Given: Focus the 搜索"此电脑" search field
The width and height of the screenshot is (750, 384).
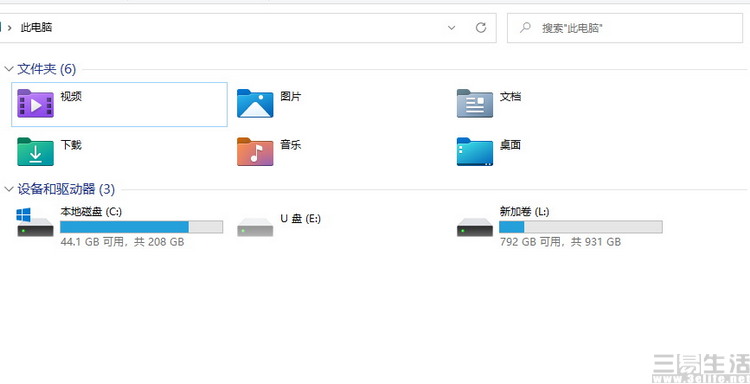Looking at the screenshot, I should [625, 28].
